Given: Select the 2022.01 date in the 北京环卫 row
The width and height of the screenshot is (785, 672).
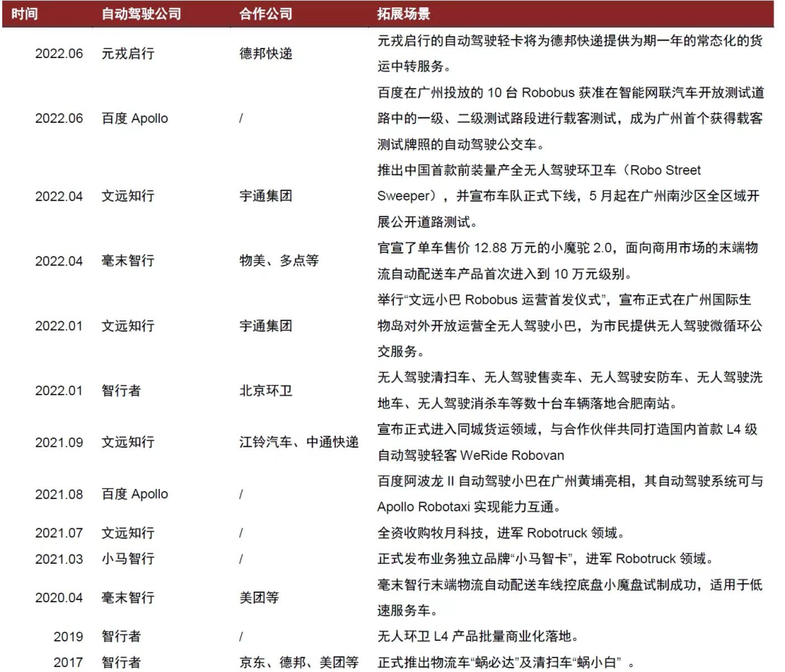Looking at the screenshot, I should pyautogui.click(x=59, y=390).
